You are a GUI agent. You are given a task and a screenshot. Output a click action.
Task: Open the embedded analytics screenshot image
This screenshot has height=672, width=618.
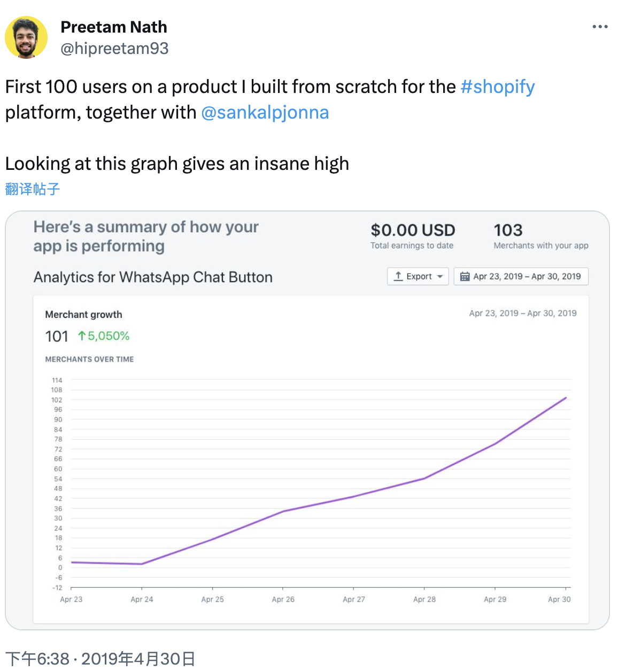click(307, 420)
